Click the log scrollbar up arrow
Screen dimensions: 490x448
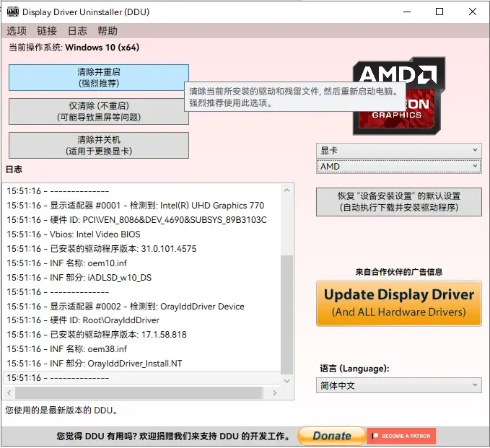(287, 190)
